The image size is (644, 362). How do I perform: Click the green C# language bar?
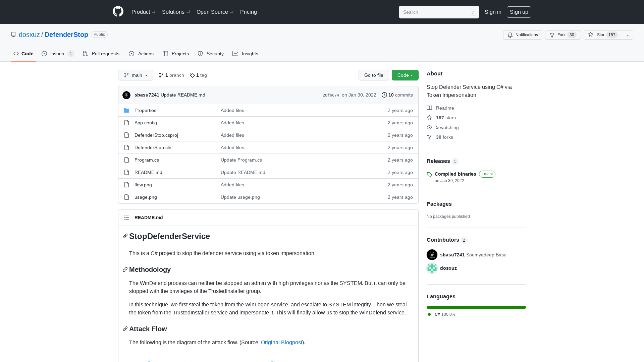tap(476, 307)
